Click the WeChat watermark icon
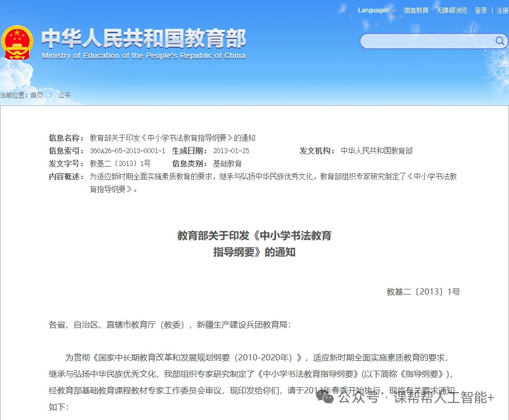Viewport: 509px width, 420px height. 324,397
